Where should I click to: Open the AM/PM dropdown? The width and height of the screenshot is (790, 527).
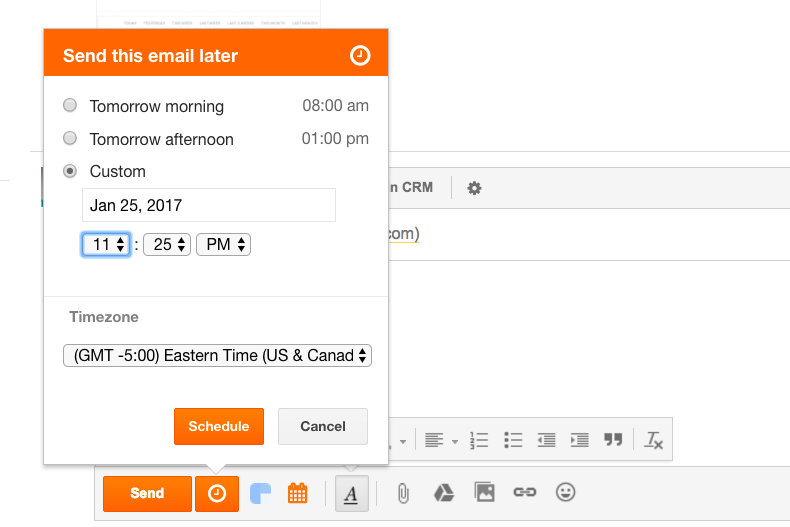click(223, 244)
